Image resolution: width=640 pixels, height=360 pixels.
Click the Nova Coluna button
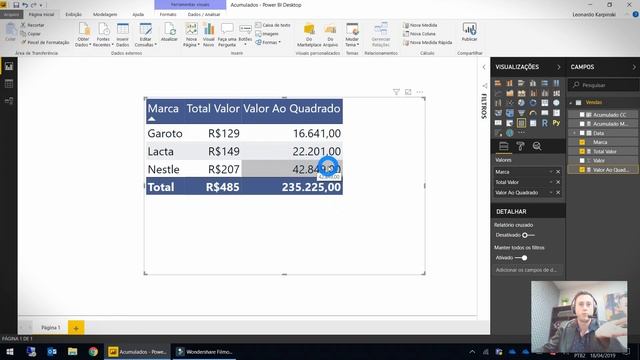point(419,33)
